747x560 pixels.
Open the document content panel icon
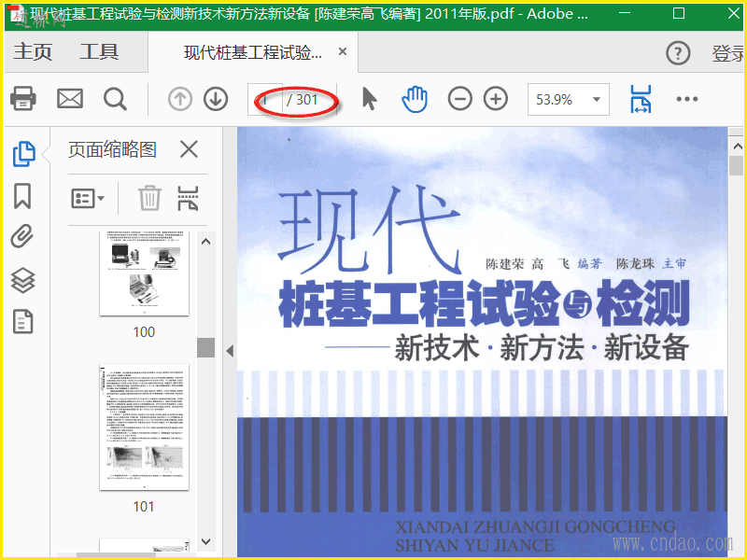22,321
